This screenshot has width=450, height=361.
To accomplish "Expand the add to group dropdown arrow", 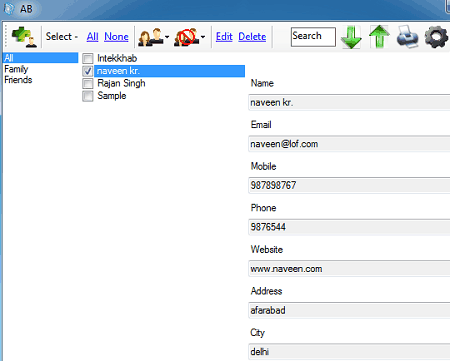I will pos(167,37).
